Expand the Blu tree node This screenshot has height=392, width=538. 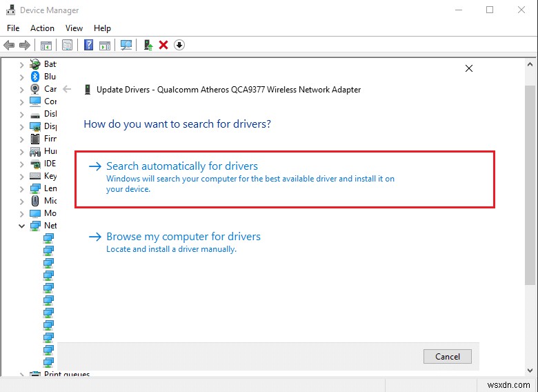21,77
